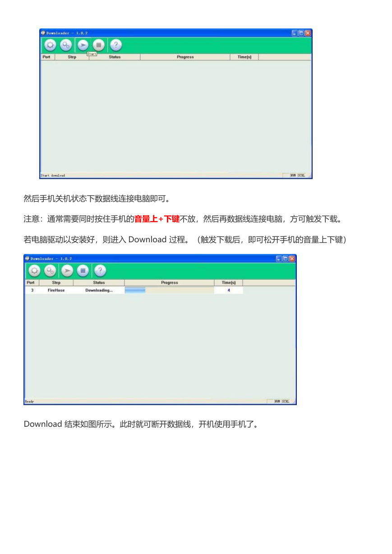
Task: Click Port column header above port 3 row
Action: click(32, 283)
